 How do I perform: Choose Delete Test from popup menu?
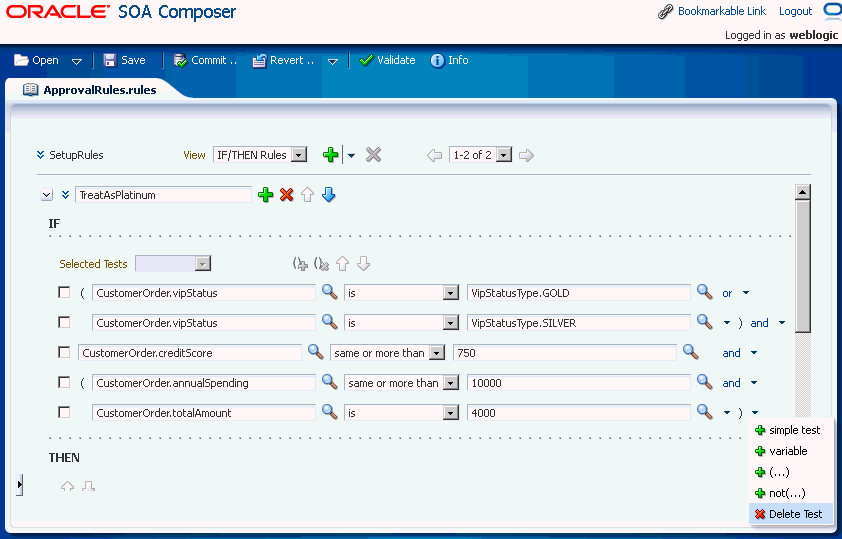[x=791, y=514]
